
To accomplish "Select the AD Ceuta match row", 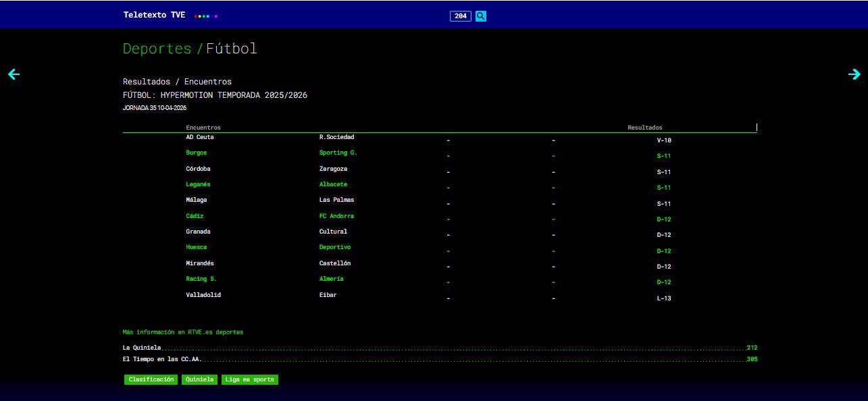I will pyautogui.click(x=200, y=137).
